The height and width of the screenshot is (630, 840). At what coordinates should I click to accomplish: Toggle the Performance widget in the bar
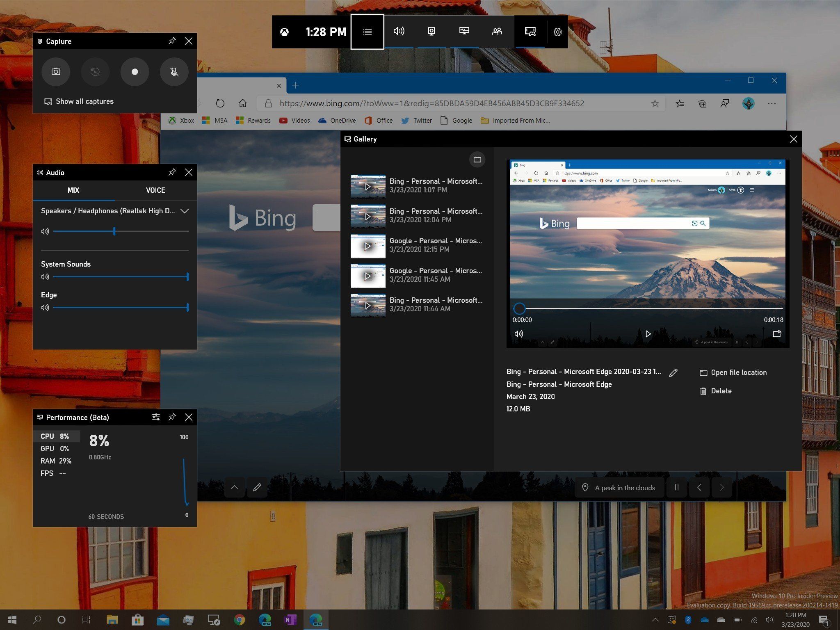pos(464,32)
